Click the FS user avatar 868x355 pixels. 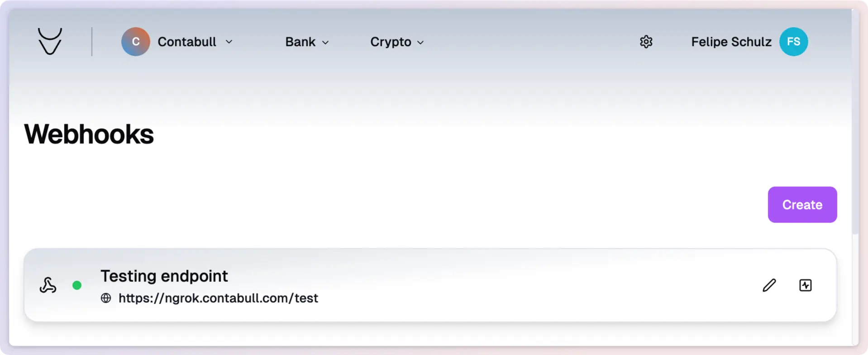coord(793,42)
